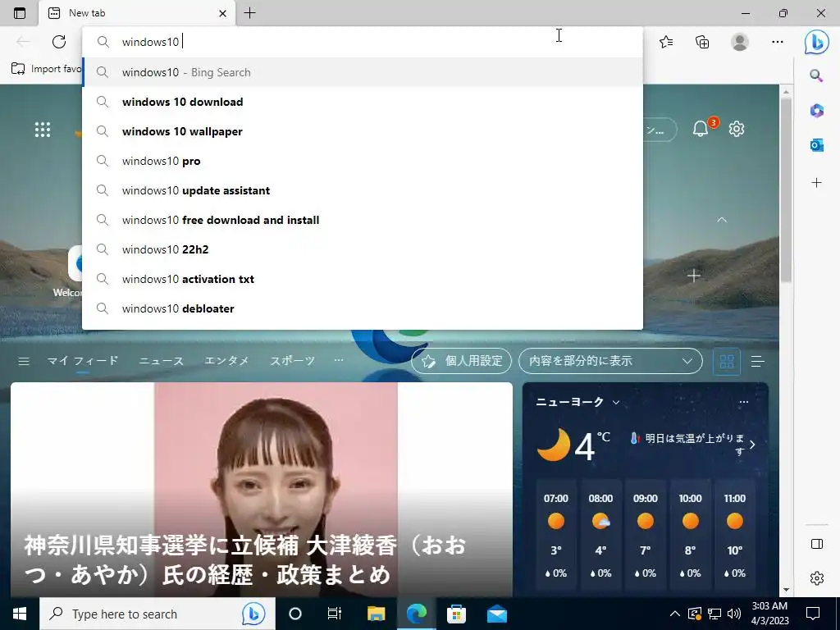Open Task View on taskbar
This screenshot has width=840, height=630.
pyautogui.click(x=335, y=614)
